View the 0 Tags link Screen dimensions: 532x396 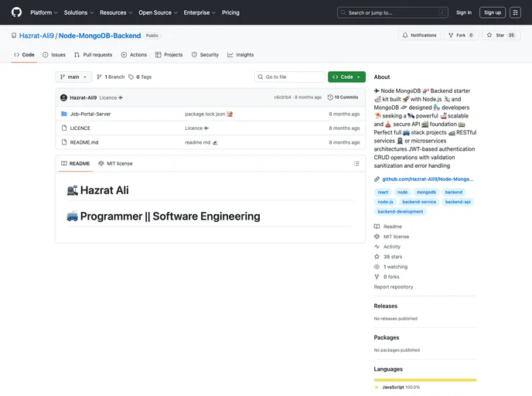[x=140, y=77]
